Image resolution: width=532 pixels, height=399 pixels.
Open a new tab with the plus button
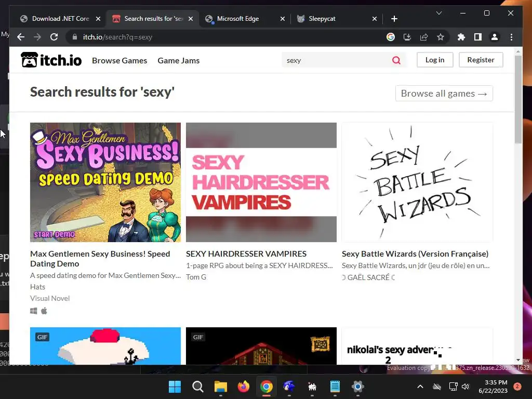394,19
